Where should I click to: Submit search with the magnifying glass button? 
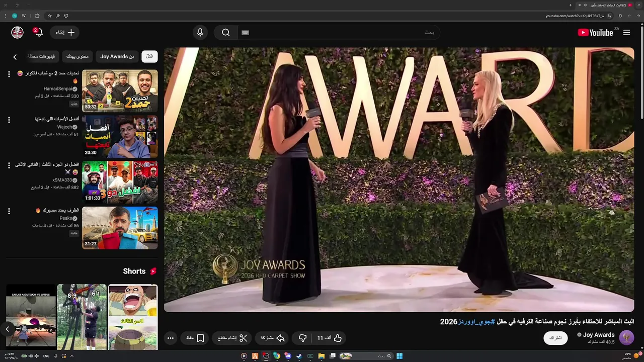pos(226,33)
